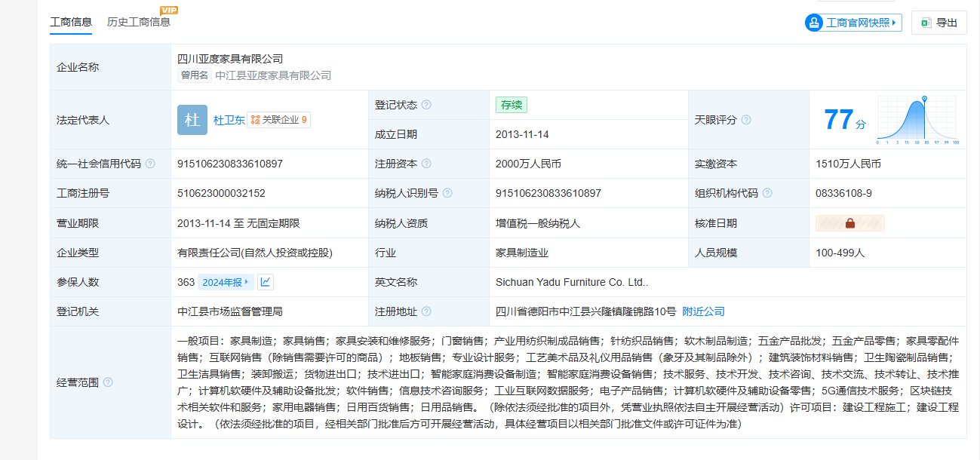Click the 曾用名 label tag
This screenshot has width=980, height=460.
pos(195,75)
